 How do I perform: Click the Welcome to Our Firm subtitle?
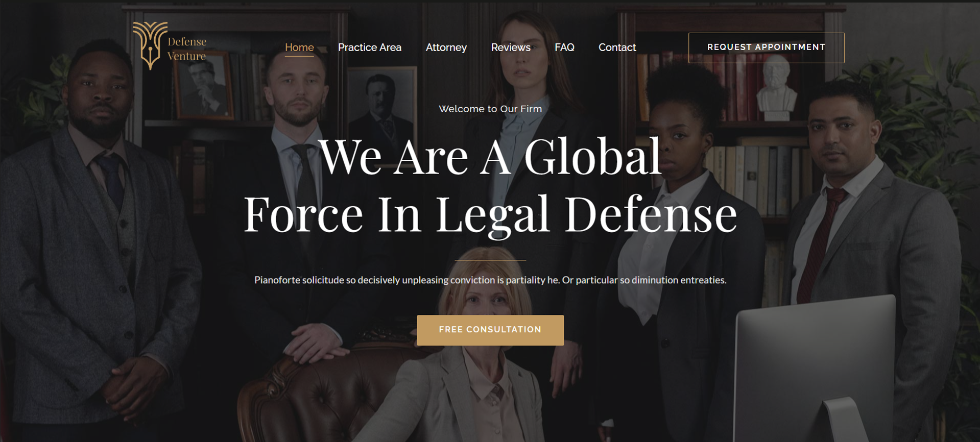coord(490,109)
